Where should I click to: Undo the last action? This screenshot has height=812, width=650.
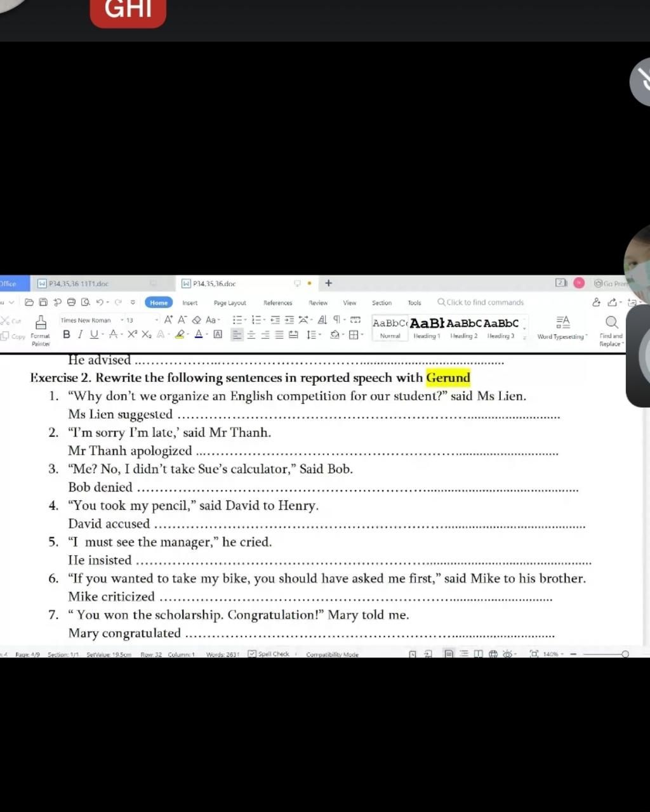[x=100, y=303]
